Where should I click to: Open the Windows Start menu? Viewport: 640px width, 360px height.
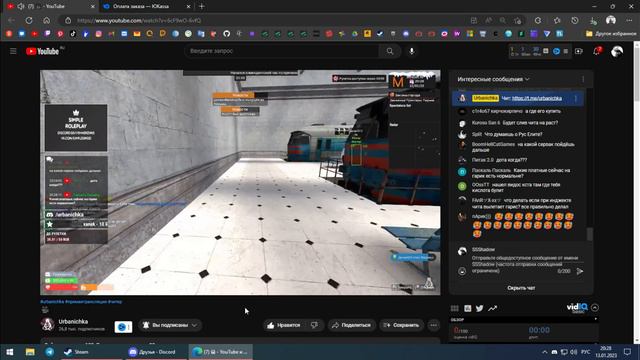pos(10,352)
